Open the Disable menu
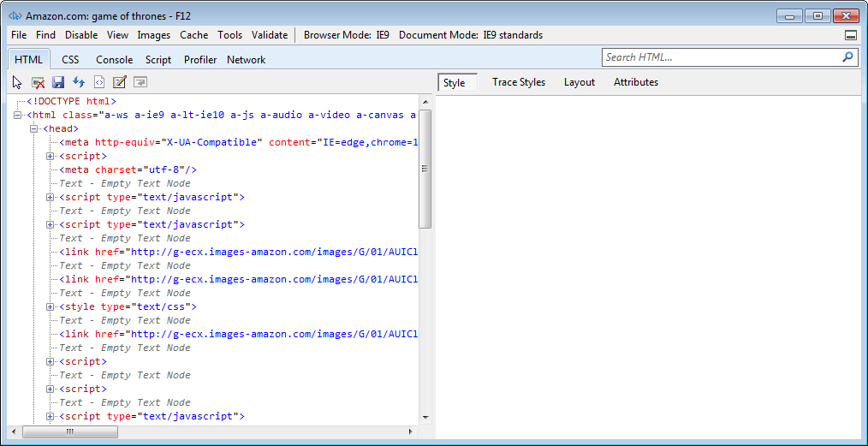Screen dimensions: 868x446 click(x=81, y=35)
